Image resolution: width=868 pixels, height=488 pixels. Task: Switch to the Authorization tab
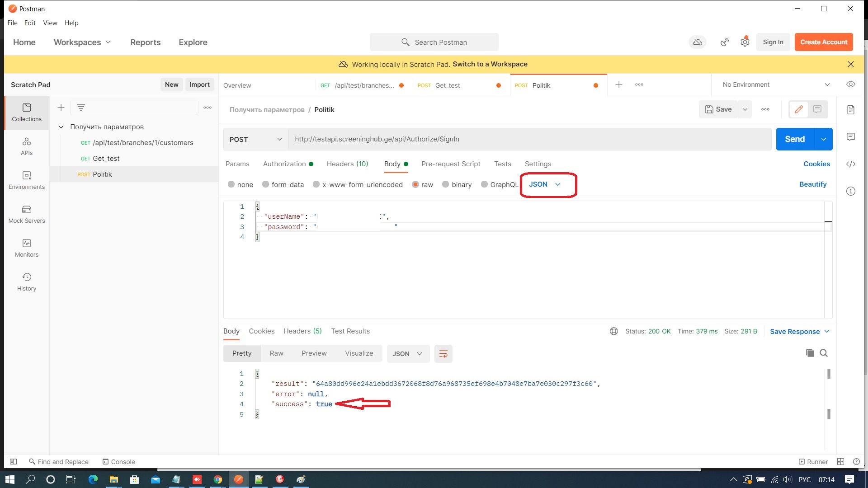[x=288, y=164]
